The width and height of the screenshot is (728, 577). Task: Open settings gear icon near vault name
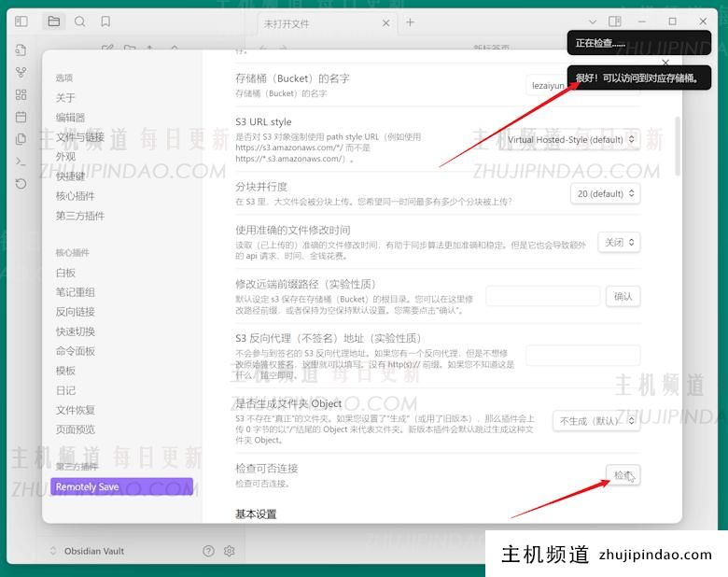point(229,551)
